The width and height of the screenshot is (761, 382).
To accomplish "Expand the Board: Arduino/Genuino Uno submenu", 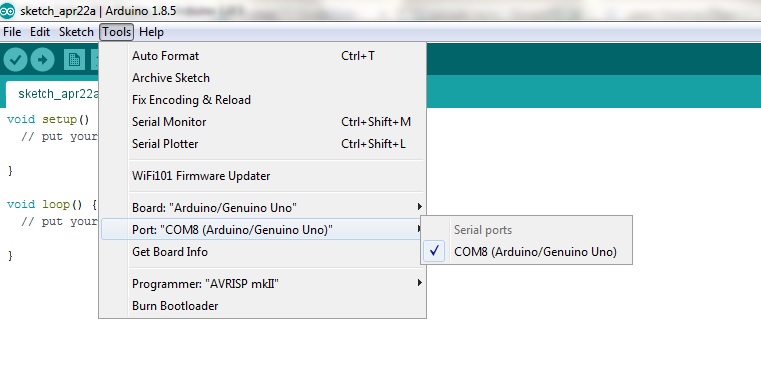I will pos(263,208).
